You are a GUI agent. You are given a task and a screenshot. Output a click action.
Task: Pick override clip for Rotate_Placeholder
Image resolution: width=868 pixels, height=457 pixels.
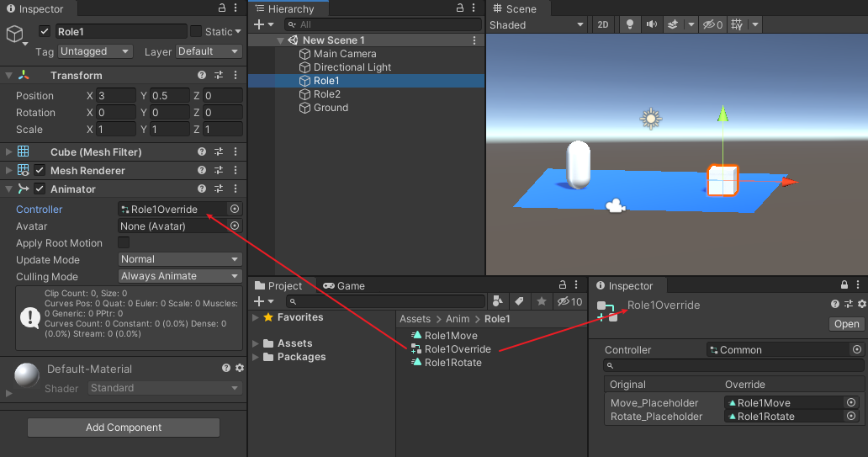tap(851, 416)
